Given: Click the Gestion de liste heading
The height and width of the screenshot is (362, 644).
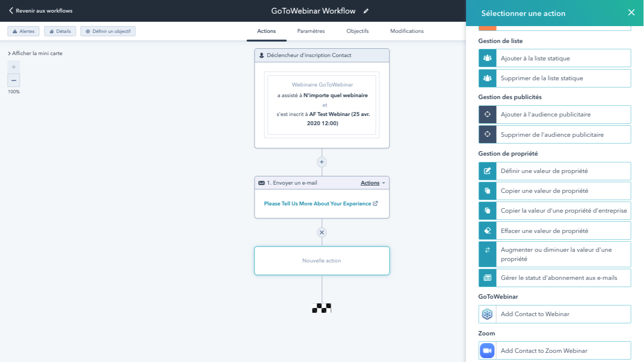Looking at the screenshot, I should [501, 41].
